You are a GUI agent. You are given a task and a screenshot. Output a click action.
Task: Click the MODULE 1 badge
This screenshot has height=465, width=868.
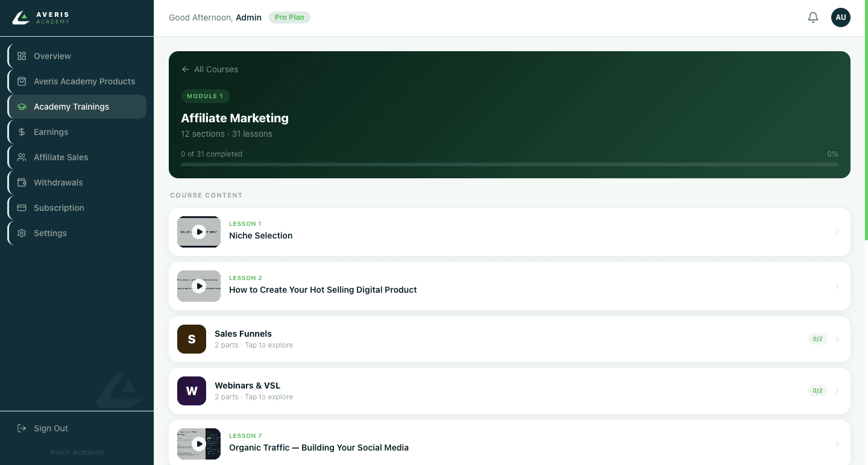(x=205, y=96)
